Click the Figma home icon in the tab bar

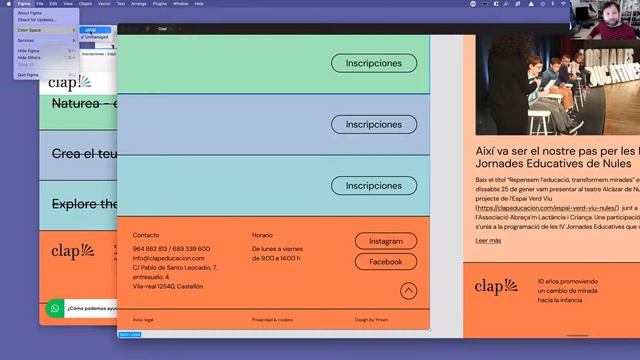click(x=147, y=29)
